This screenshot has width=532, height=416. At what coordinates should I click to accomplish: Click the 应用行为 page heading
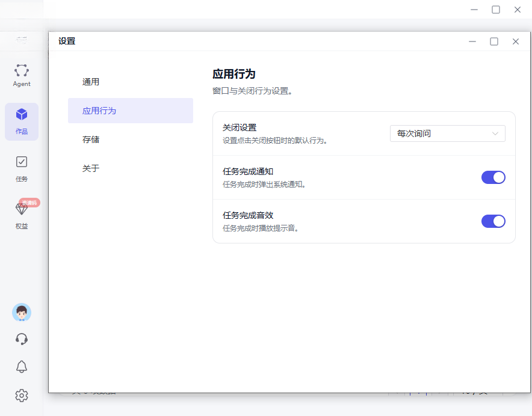pos(234,73)
